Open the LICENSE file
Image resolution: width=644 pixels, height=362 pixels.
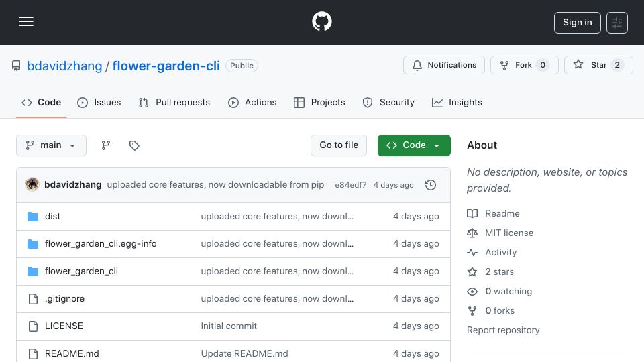pos(64,326)
